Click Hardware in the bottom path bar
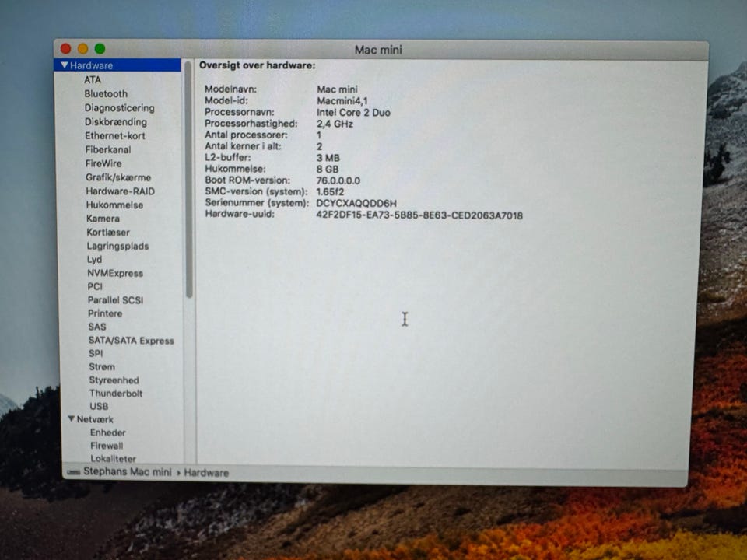The image size is (747, 560). click(x=206, y=473)
